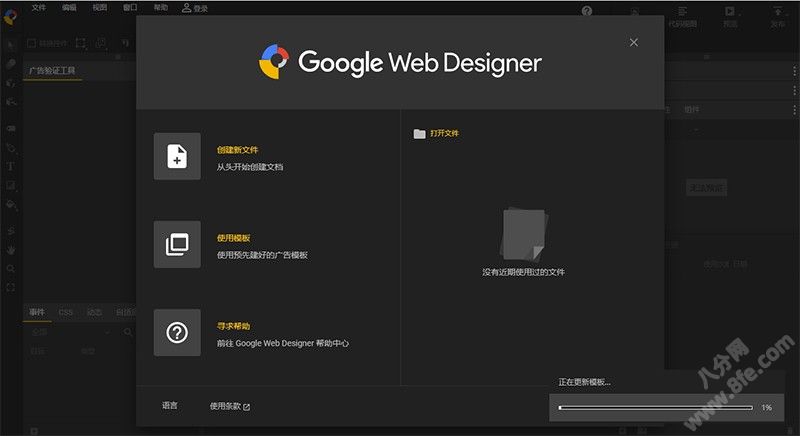Click 使用预先建好的广告模板 description text
This screenshot has height=436, width=800.
click(x=262, y=255)
